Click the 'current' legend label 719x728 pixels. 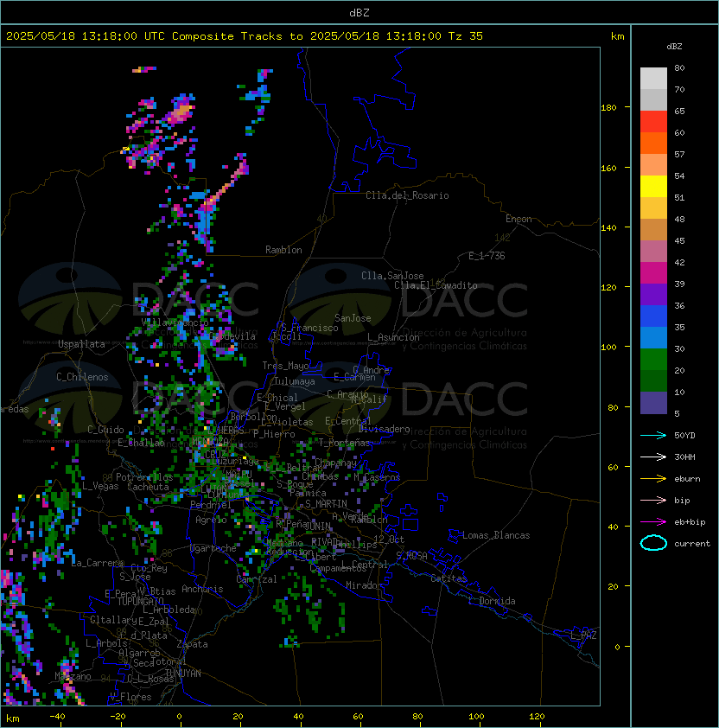pyautogui.click(x=692, y=544)
